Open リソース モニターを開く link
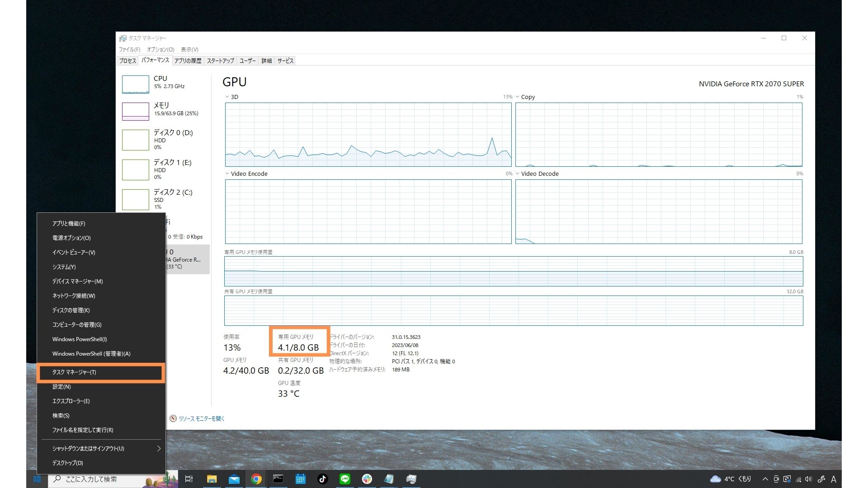This screenshot has width=868, height=488. tap(201, 418)
